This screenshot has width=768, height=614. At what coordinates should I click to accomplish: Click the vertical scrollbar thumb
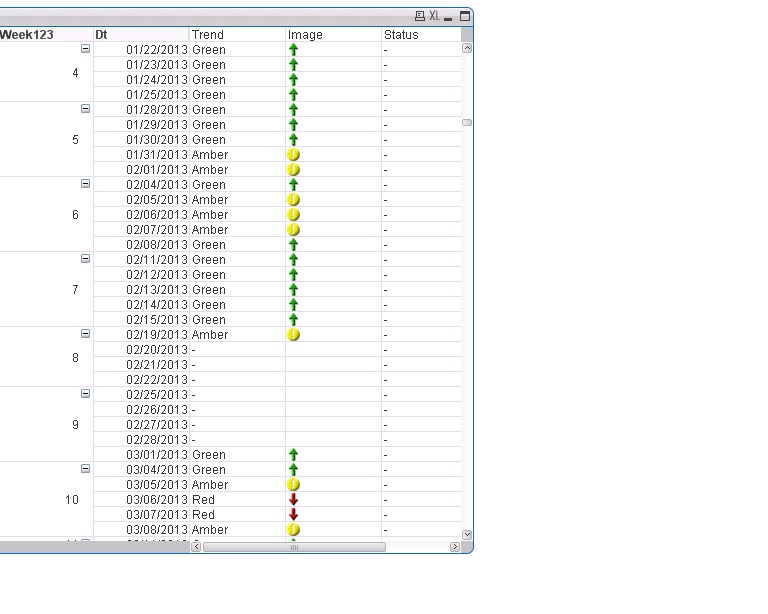tap(467, 122)
